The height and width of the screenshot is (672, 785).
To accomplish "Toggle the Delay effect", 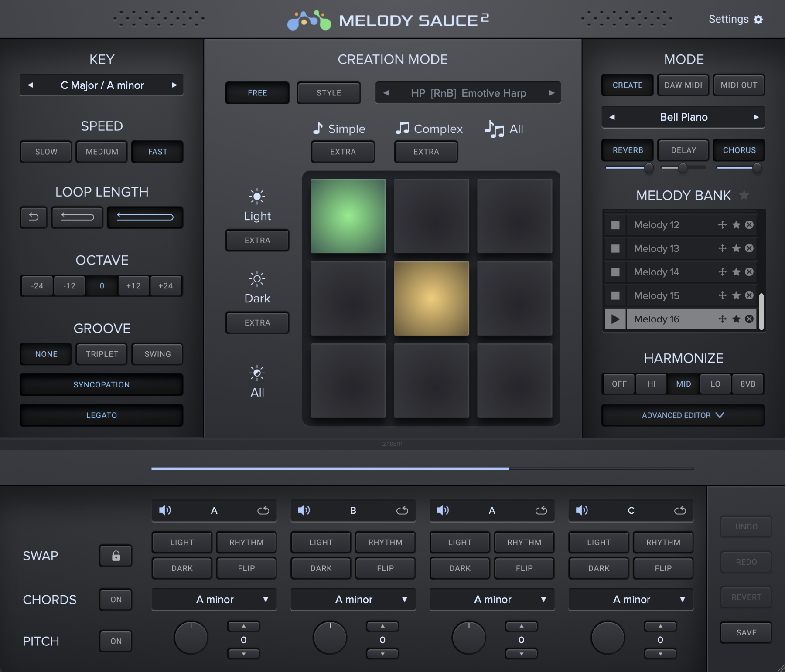I will (x=683, y=150).
